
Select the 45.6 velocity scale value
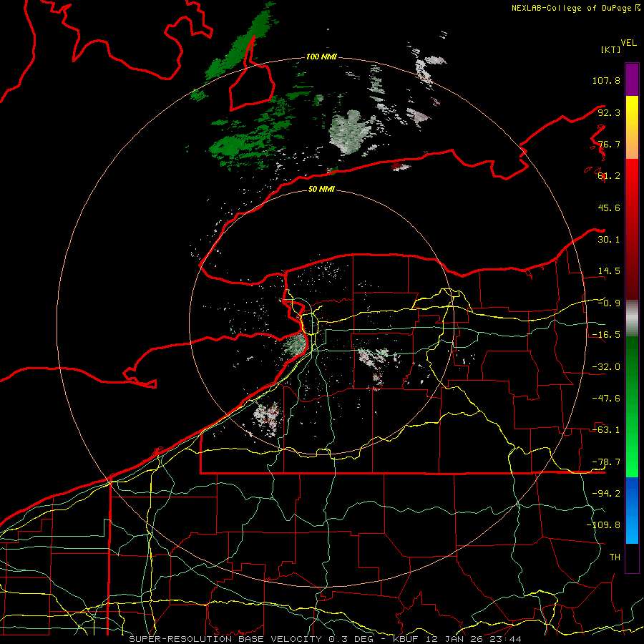(x=609, y=208)
